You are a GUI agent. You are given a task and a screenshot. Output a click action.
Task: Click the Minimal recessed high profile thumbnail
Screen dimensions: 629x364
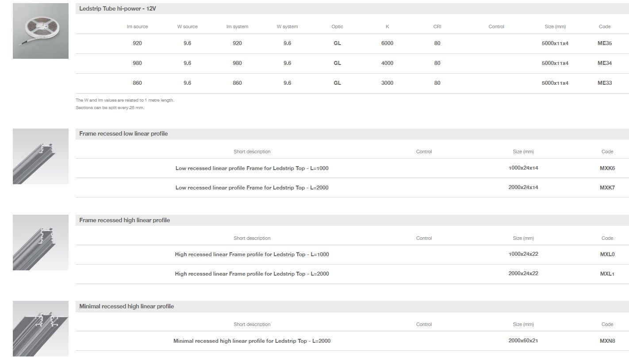pyautogui.click(x=41, y=329)
